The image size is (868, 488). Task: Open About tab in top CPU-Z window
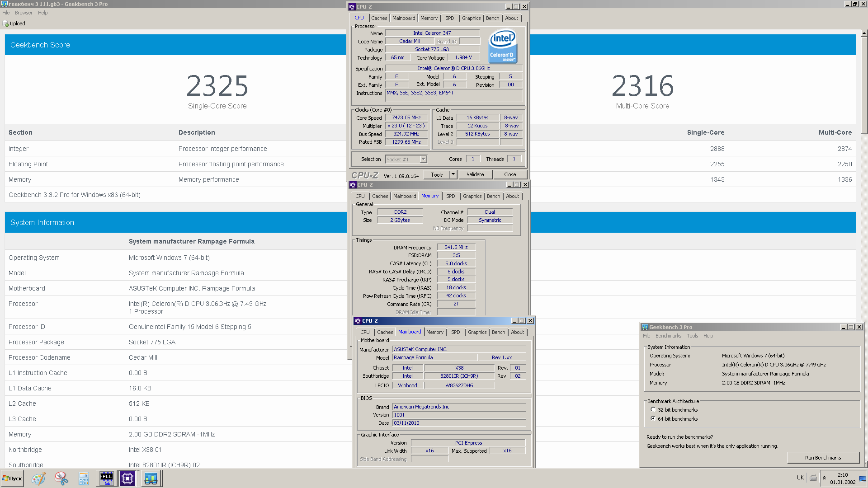[511, 18]
